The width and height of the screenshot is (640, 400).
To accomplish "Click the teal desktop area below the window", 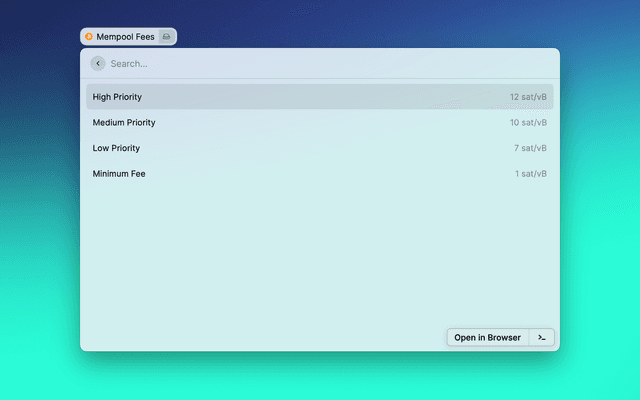I will pyautogui.click(x=320, y=378).
